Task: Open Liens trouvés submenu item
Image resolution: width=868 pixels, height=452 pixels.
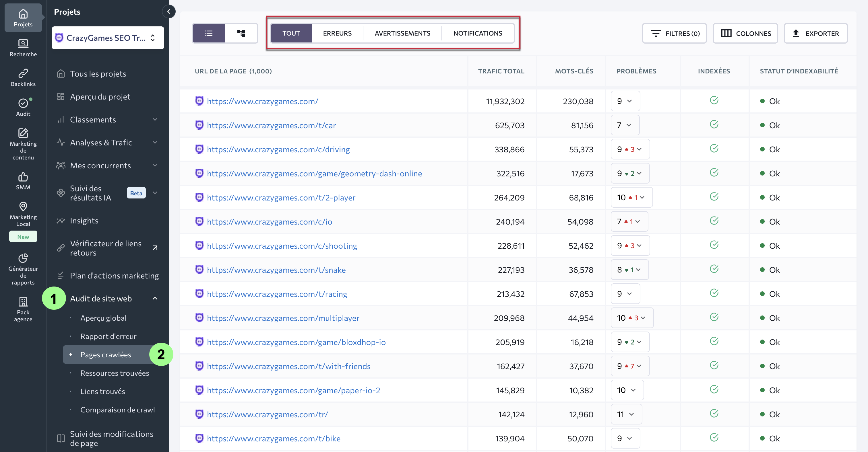Action: [102, 391]
